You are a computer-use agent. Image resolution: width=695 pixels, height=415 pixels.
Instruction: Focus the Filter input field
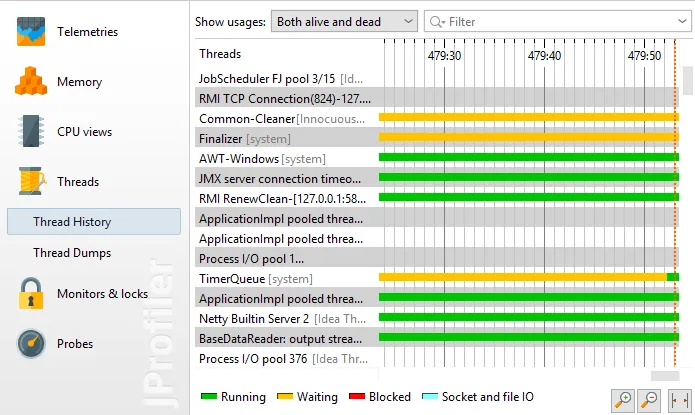click(558, 21)
